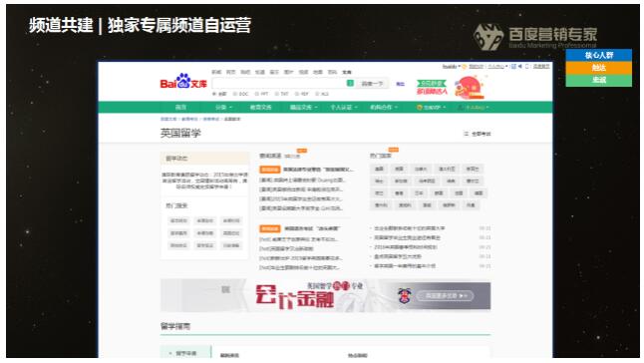Image resolution: width=644 pixels, height=363 pixels.
Task: Click the gold coin icon in green navbar
Action: pos(419,107)
